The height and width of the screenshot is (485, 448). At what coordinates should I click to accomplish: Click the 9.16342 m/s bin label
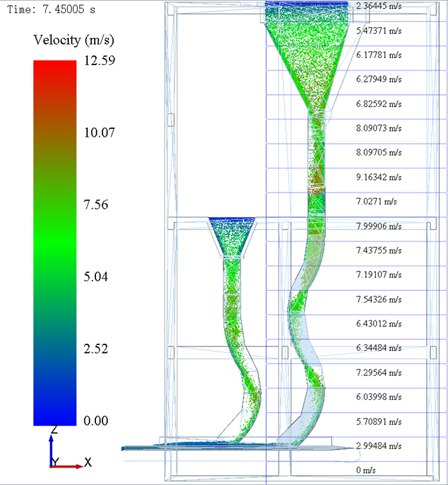coord(379,177)
